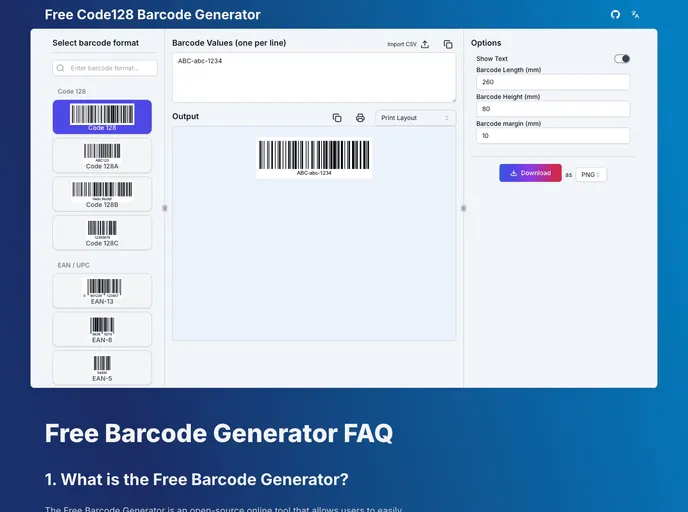The image size is (688, 512).
Task: Click the 'Output' section heading
Action: point(186,116)
